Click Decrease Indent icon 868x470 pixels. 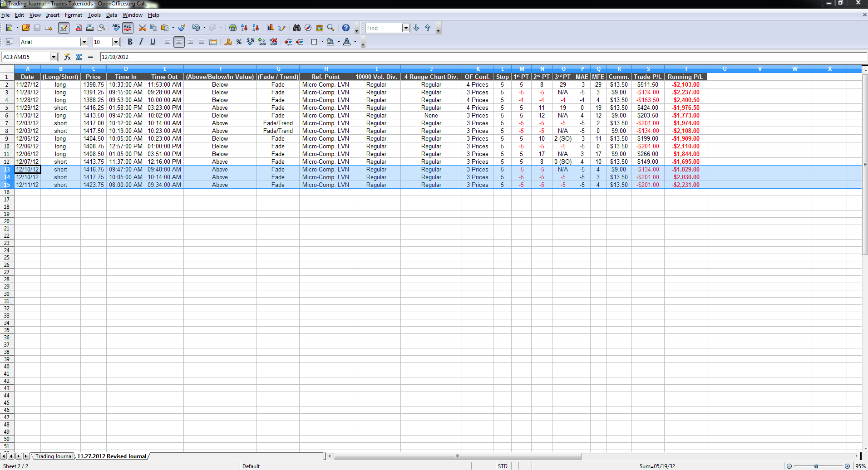tap(288, 42)
